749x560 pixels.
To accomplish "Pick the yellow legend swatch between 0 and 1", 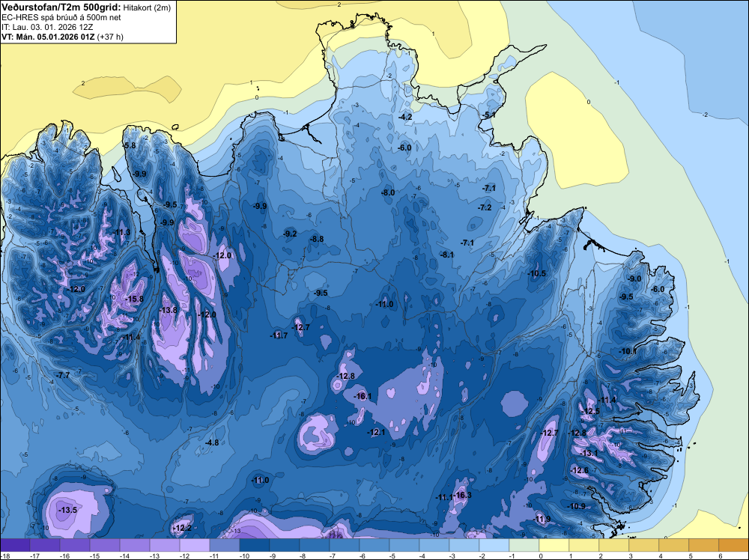I will coord(554,545).
